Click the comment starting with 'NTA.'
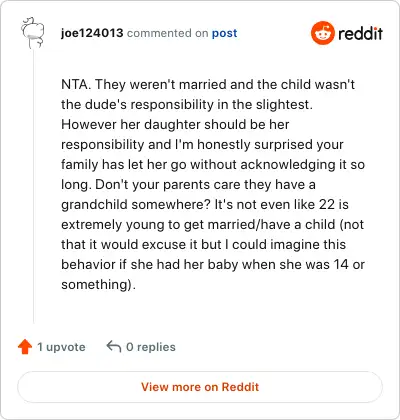 [x=213, y=184]
